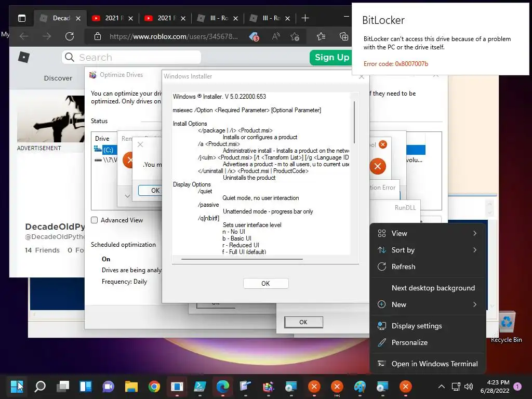Screen dimensions: 532x399
Task: Go forward in Edge browser
Action: click(46, 36)
